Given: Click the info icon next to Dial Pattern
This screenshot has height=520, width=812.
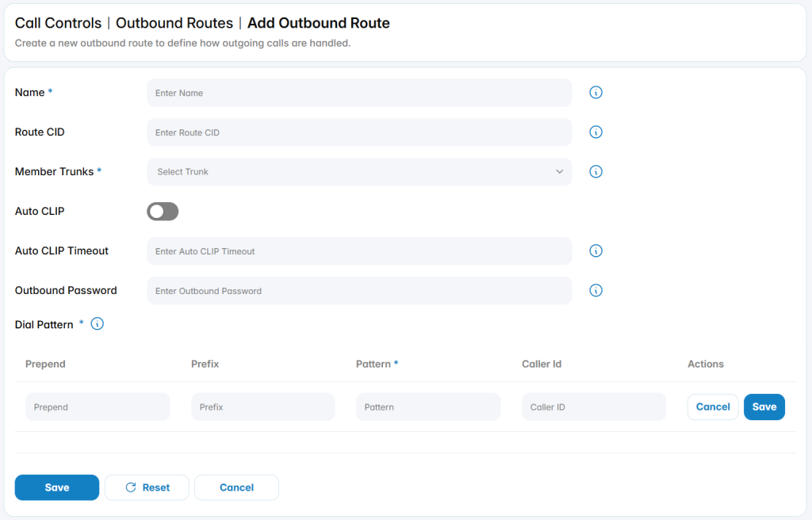Looking at the screenshot, I should click(x=97, y=323).
